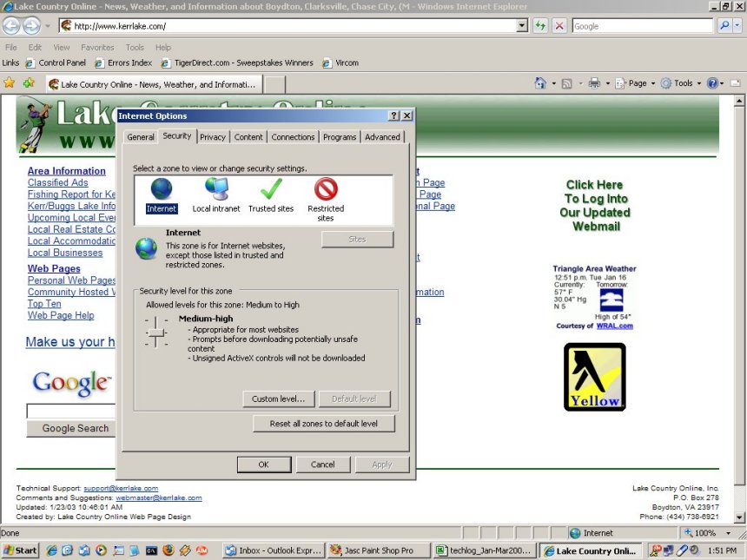747x560 pixels.
Task: Open the search provider dropdown arrow
Action: 737,26
